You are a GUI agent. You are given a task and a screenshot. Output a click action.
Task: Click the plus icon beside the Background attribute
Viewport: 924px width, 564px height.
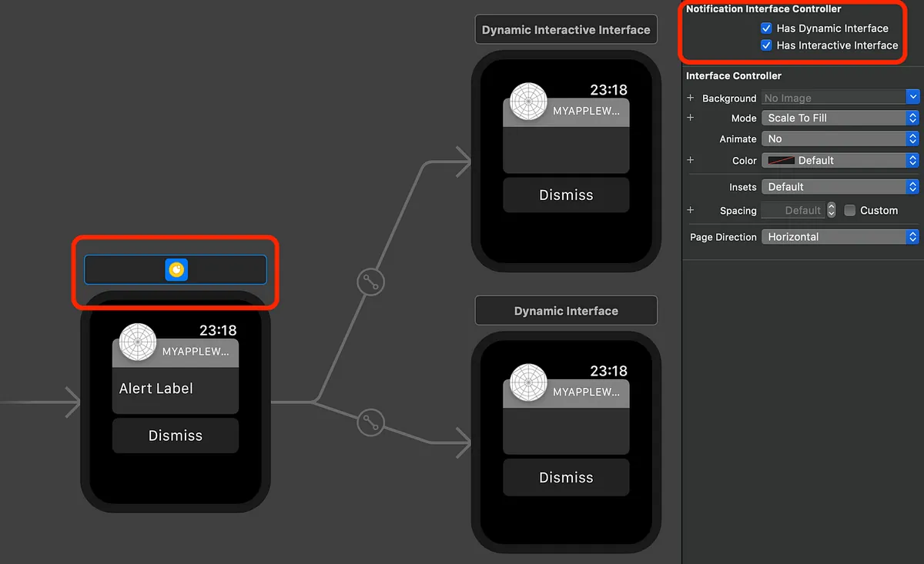[x=689, y=98]
